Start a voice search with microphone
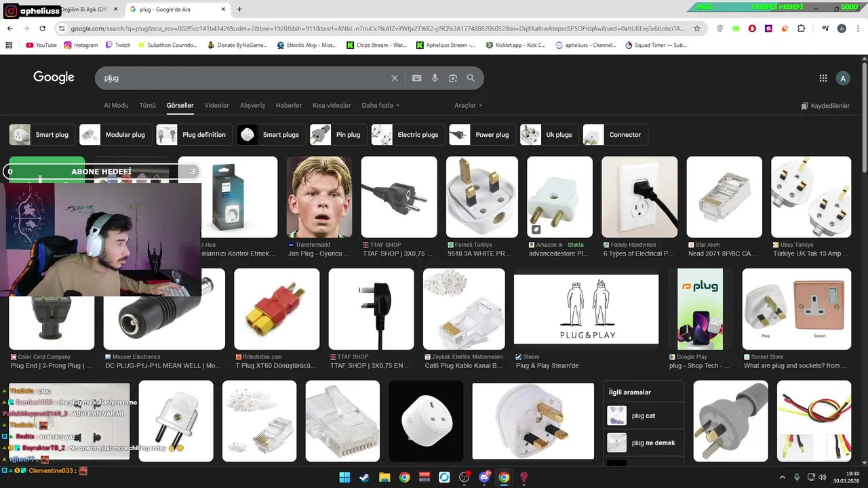This screenshot has width=868, height=488. [435, 78]
